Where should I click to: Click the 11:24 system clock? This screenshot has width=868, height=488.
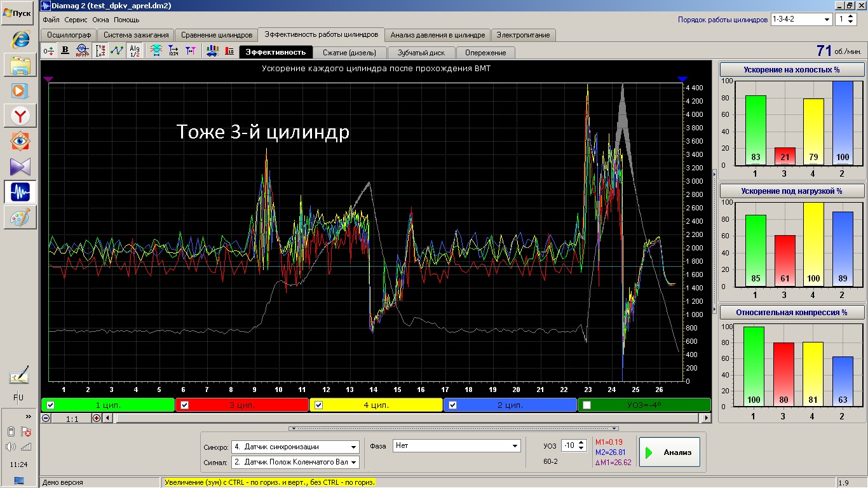point(19,464)
